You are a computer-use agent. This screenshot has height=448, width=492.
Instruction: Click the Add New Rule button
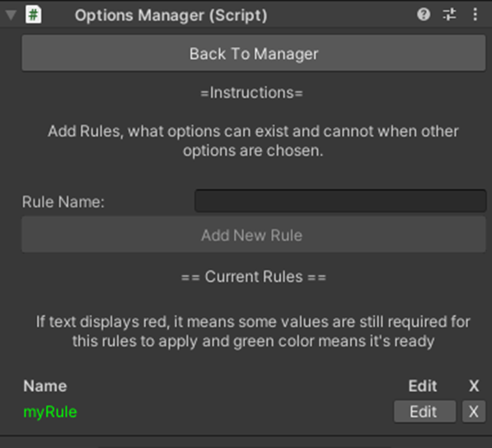click(x=254, y=235)
